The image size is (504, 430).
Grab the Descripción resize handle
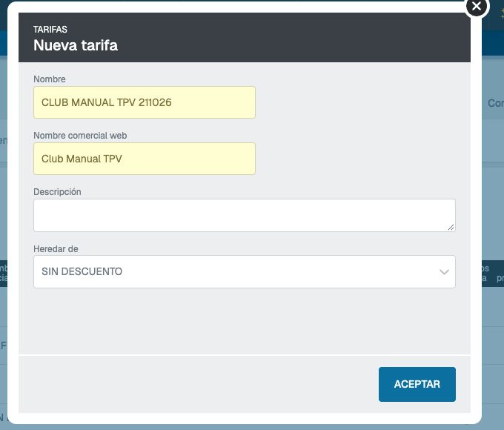coord(451,227)
